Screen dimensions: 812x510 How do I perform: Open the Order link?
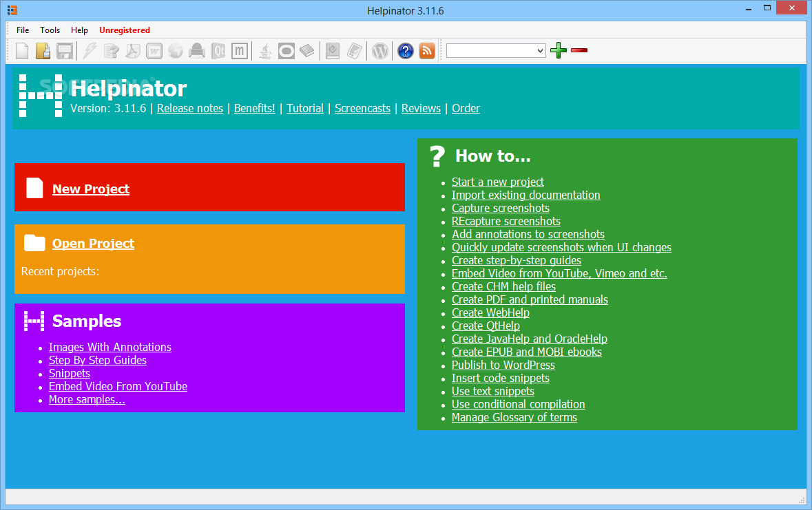466,108
